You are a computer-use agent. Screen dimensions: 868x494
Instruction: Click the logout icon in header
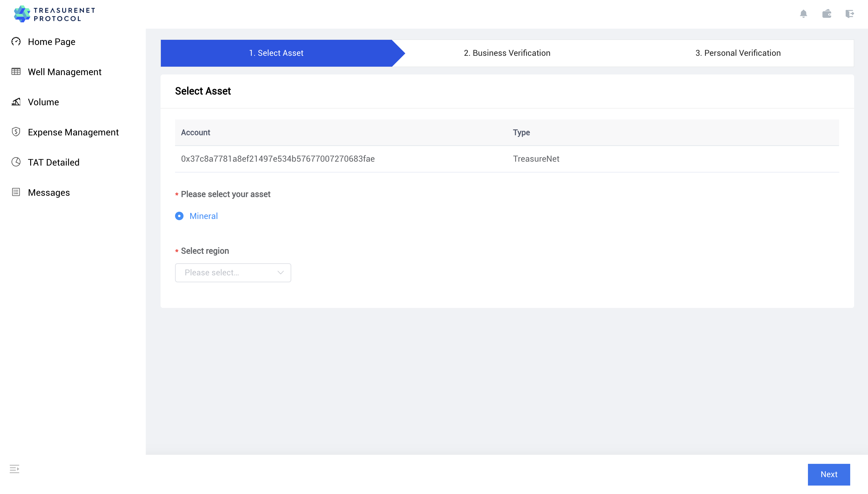[x=850, y=14]
